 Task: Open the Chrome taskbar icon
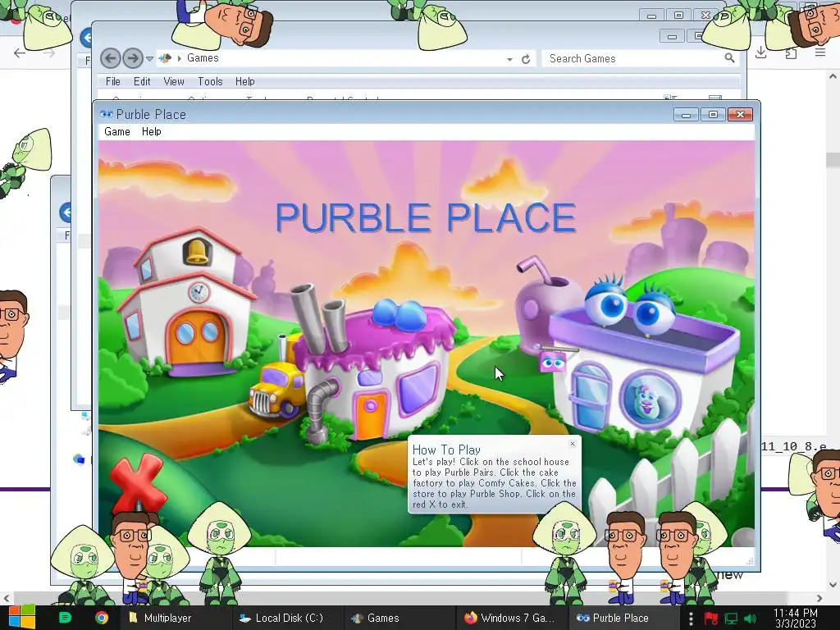(x=101, y=618)
